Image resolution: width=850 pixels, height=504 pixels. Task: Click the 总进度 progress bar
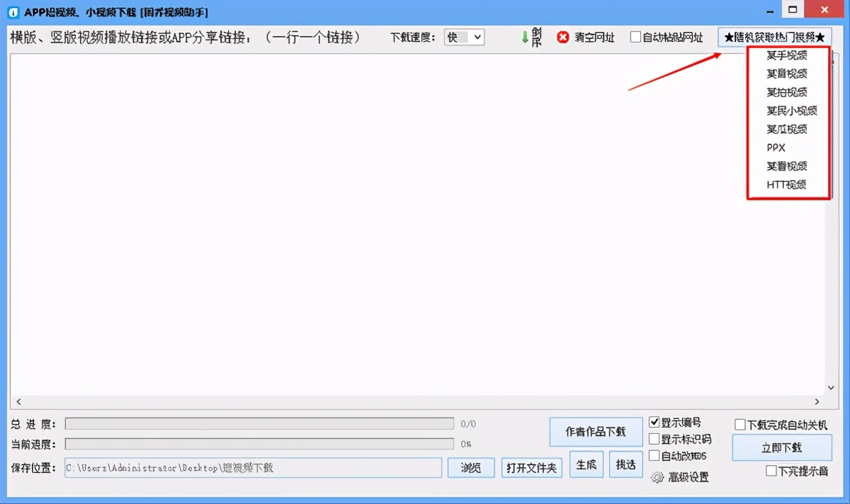click(259, 423)
